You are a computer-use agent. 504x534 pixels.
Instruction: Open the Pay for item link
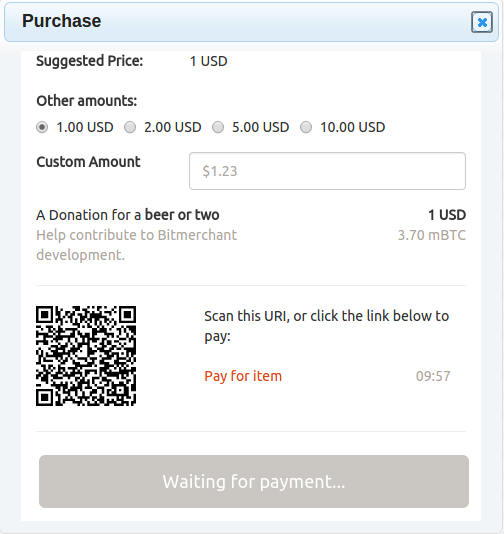click(243, 376)
